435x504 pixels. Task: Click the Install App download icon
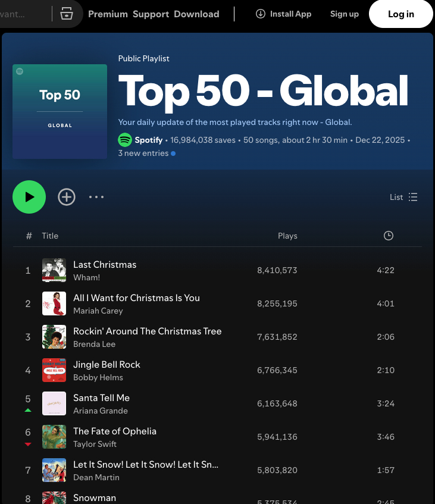tap(260, 14)
